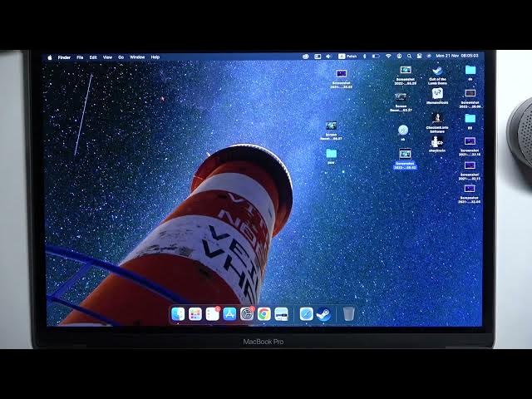Screen dimensions: 532x399
Task: Open the Wi-Fi menu
Action: pos(388,56)
